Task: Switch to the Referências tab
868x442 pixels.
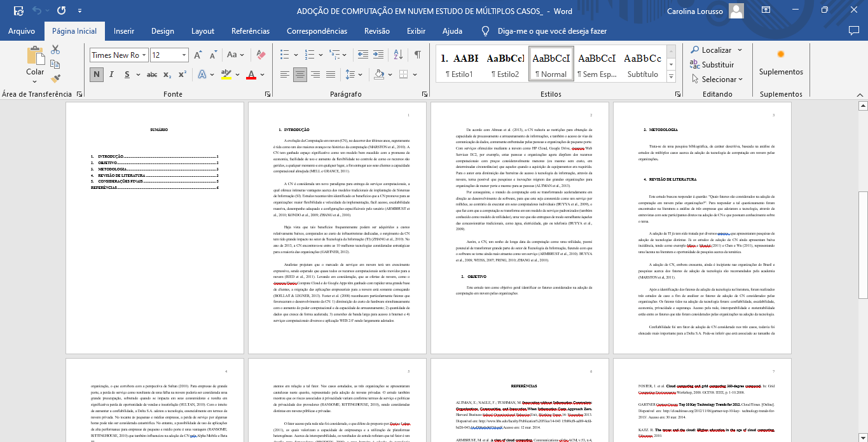Action: click(x=251, y=31)
